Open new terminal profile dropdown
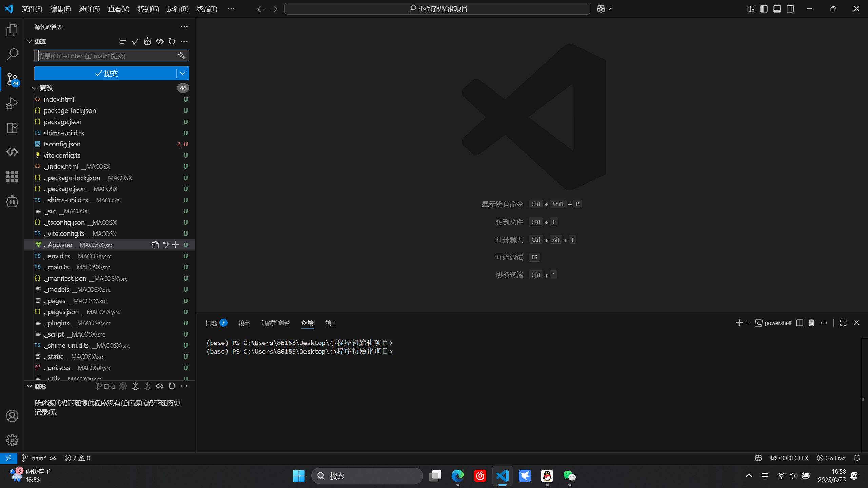 point(747,323)
